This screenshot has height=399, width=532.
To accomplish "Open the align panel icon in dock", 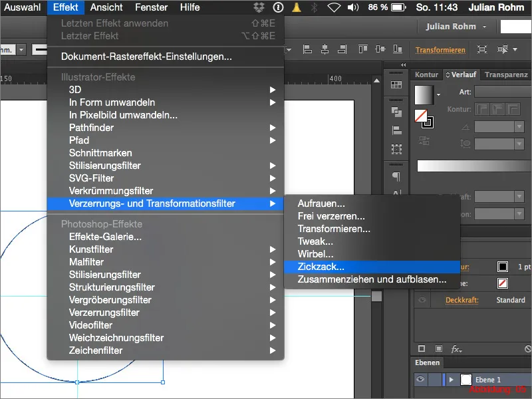I will [396, 130].
